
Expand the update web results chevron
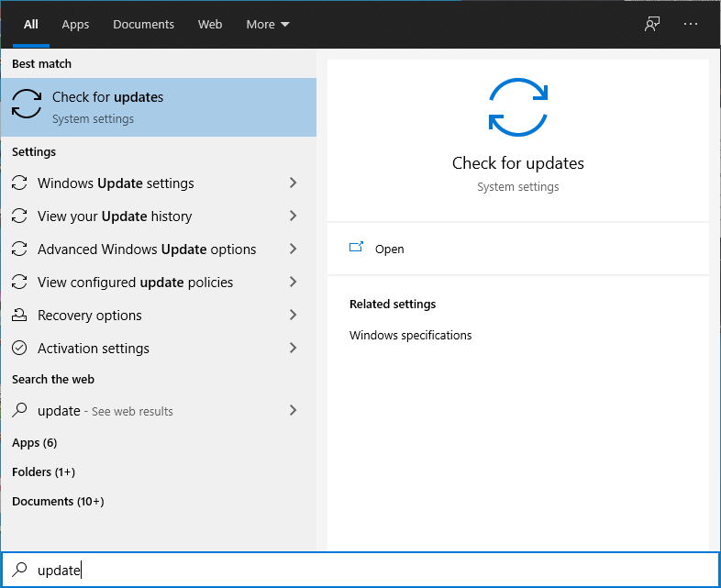pyautogui.click(x=293, y=410)
